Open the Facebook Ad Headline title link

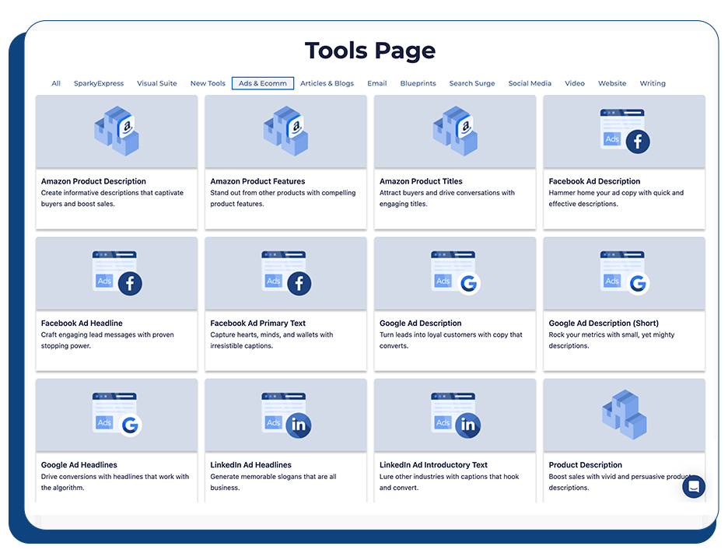pyautogui.click(x=82, y=323)
